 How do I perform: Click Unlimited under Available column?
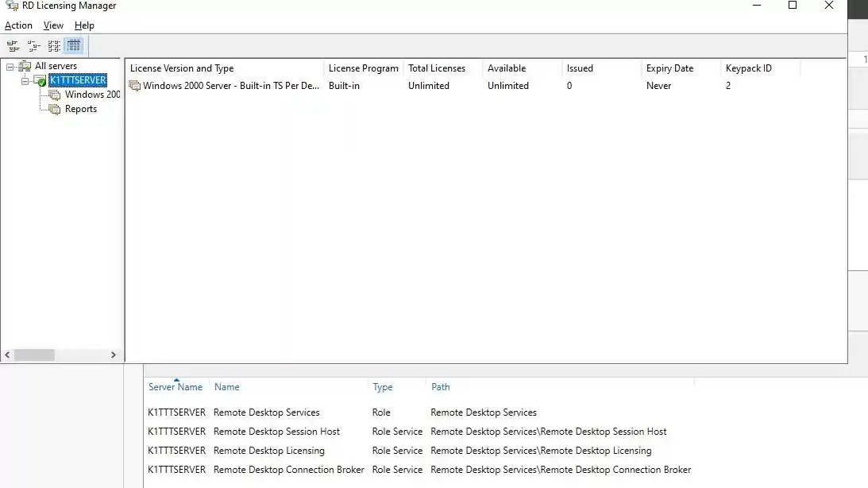coord(507,86)
